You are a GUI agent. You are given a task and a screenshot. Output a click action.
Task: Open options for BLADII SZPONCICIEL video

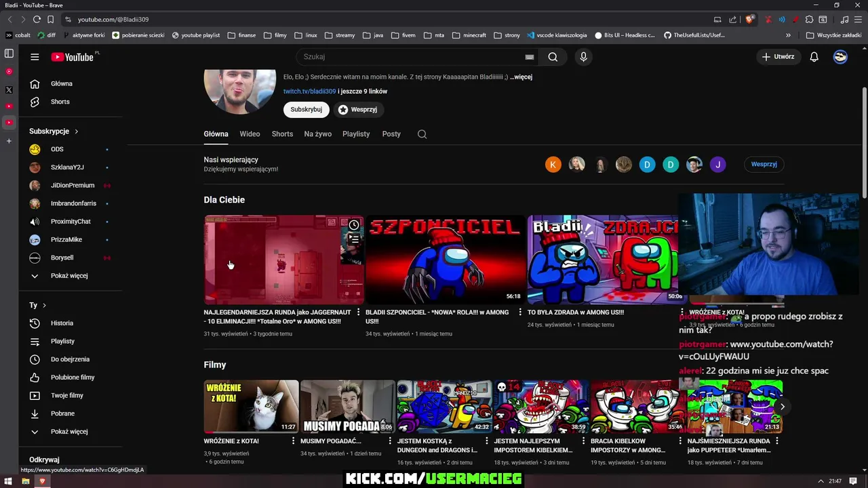pyautogui.click(x=520, y=312)
